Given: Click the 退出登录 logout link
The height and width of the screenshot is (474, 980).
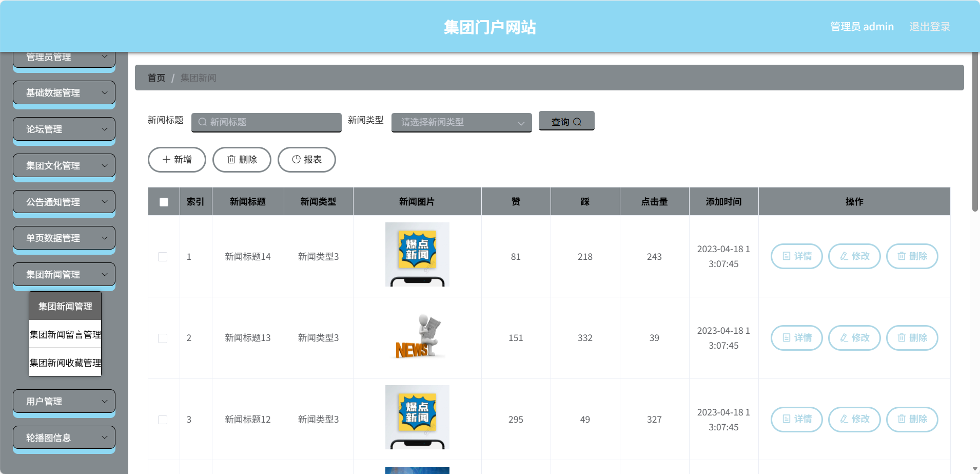Looking at the screenshot, I should click(930, 27).
